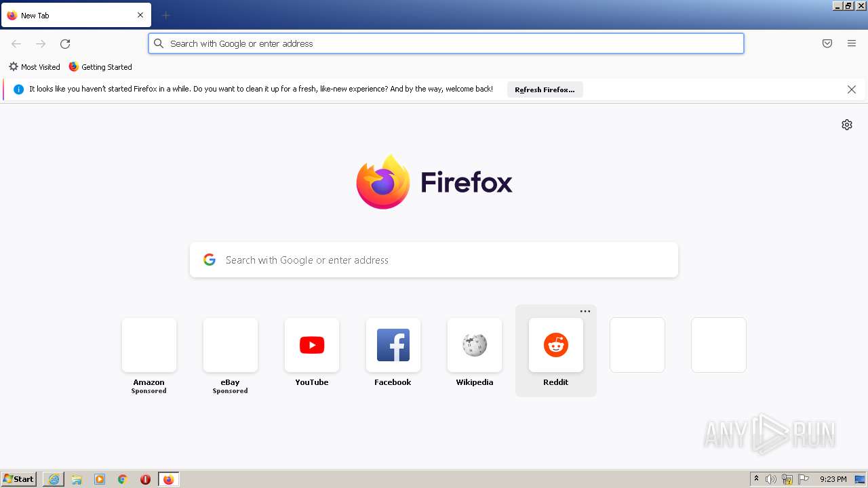Open a new tab with plus icon
868x488 pixels.
[x=165, y=15]
